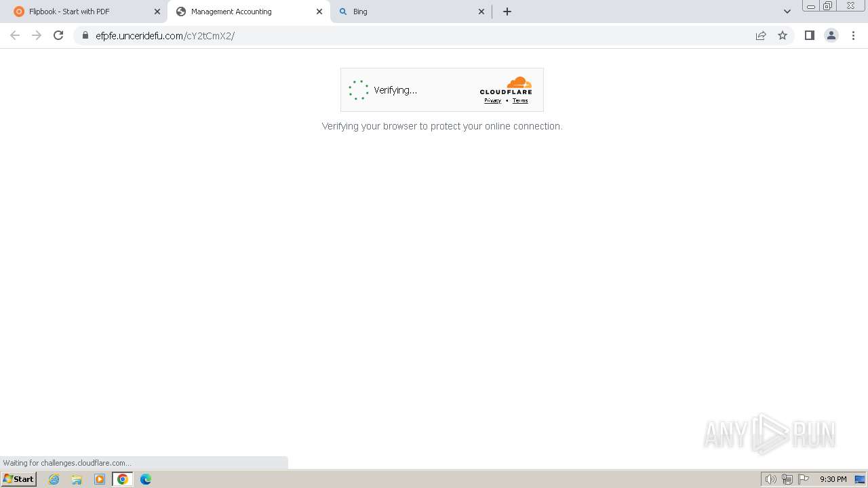Select the Management Accounting tab
Image resolution: width=868 pixels, height=488 pixels.
point(248,12)
